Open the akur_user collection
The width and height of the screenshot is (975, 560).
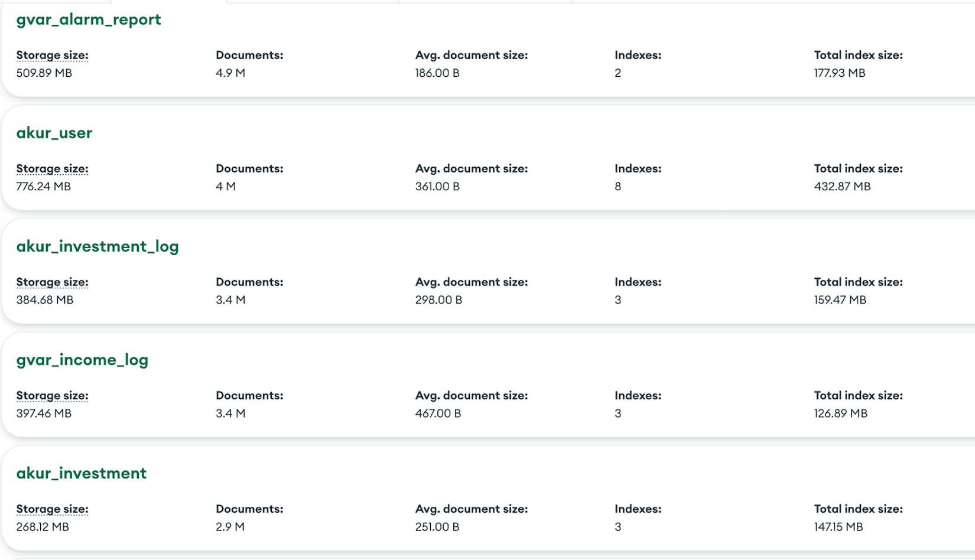click(x=54, y=133)
